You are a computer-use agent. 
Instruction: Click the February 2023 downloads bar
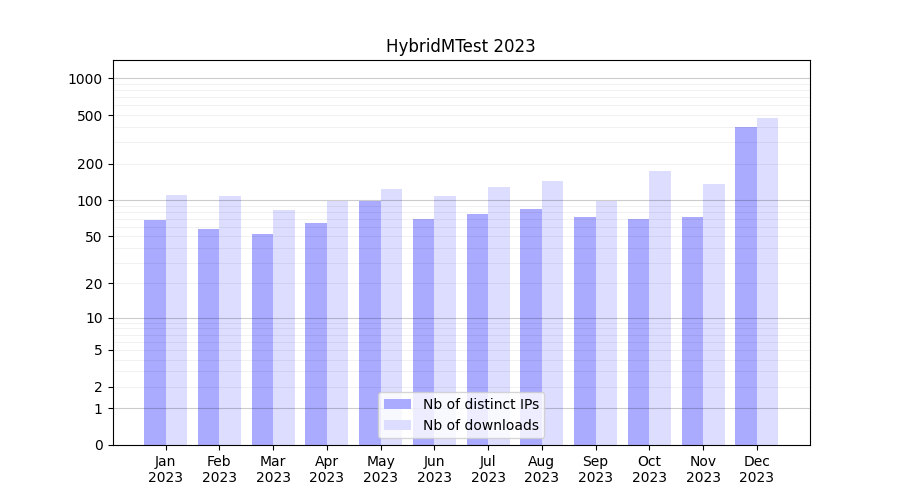(x=230, y=320)
